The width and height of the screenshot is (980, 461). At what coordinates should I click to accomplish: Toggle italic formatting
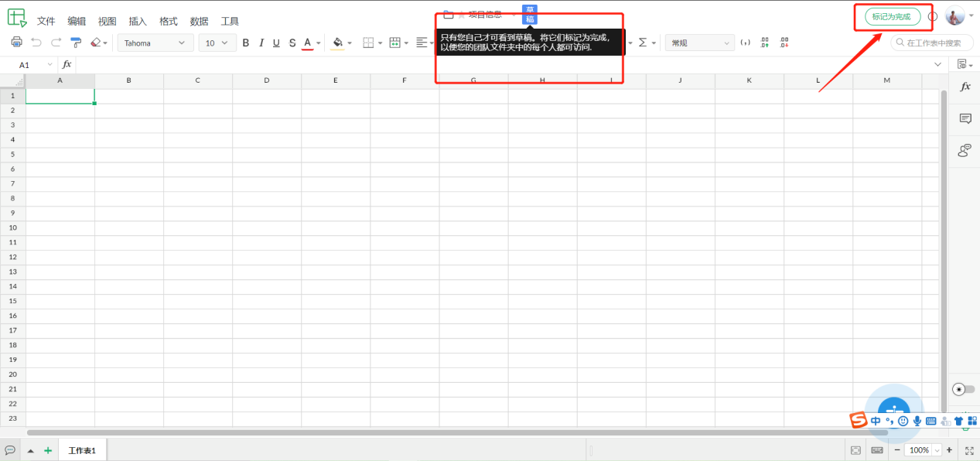(x=261, y=43)
